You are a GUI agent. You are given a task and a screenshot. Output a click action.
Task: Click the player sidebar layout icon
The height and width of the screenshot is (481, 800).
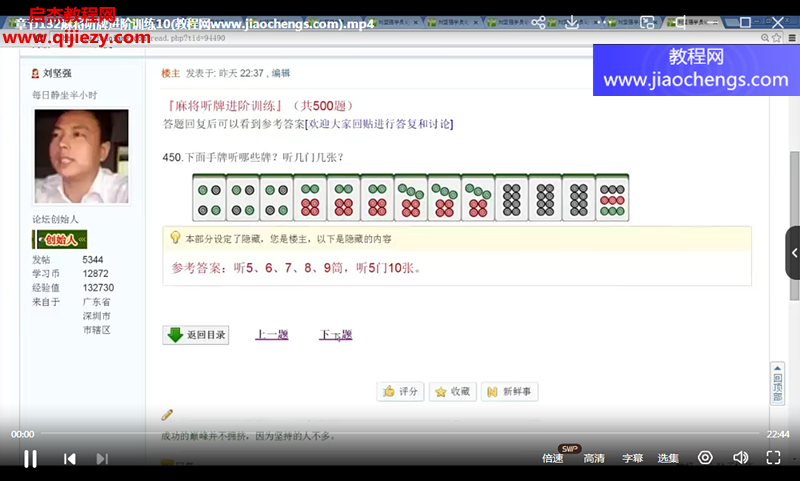coord(680,22)
